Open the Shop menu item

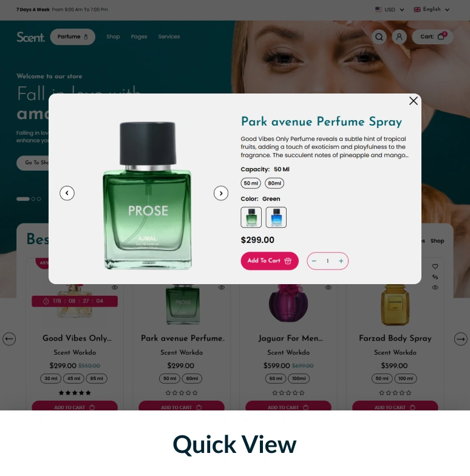click(x=113, y=36)
